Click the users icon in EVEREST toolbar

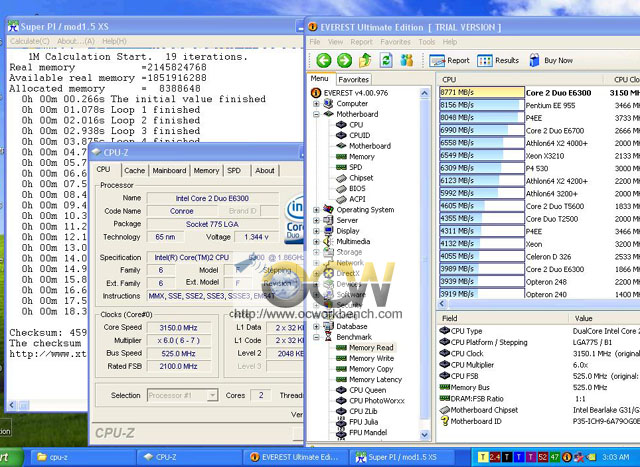pos(407,60)
